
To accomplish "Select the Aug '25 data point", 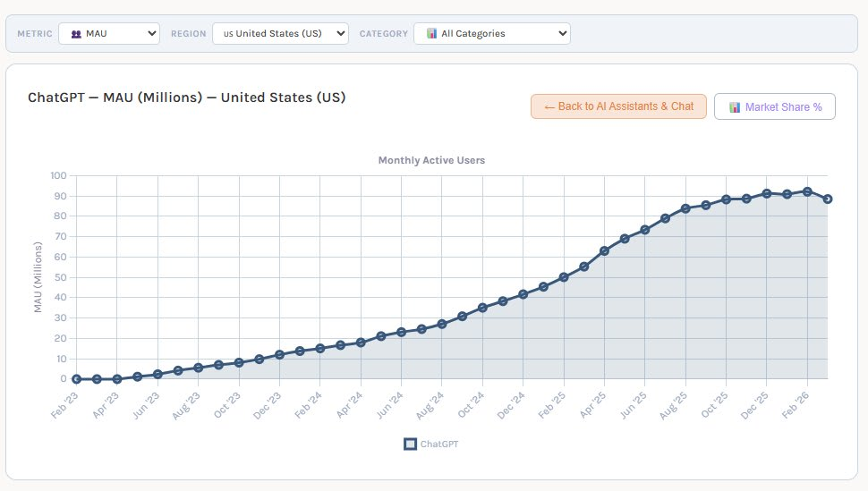I will point(685,208).
